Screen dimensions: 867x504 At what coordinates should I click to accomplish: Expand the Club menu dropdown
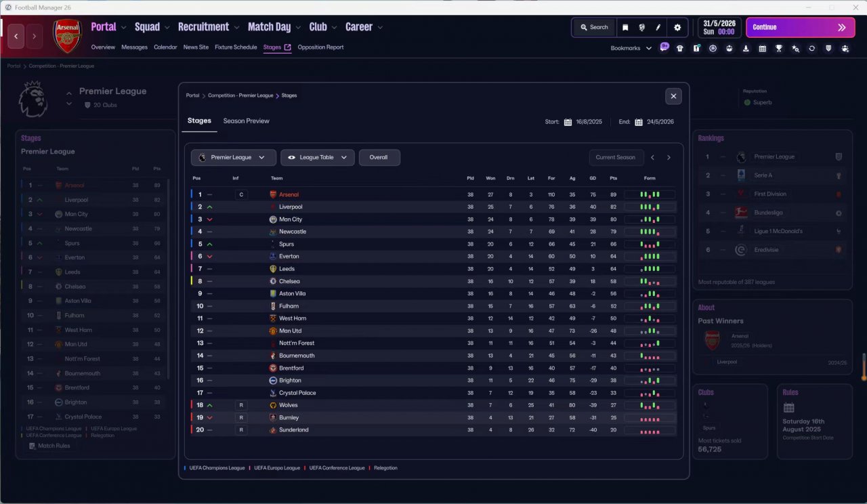[x=334, y=28]
